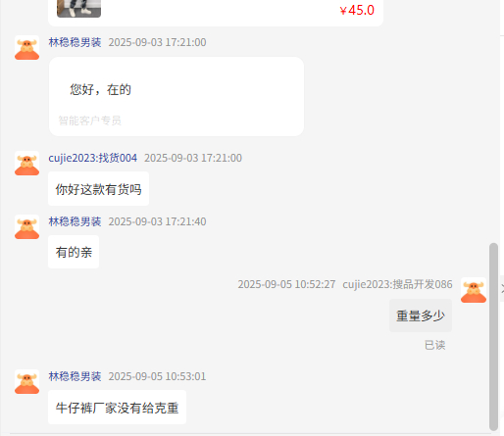The width and height of the screenshot is (504, 436).
Task: Select the 你好这款有货吗 message bubble
Action: pyautogui.click(x=98, y=189)
